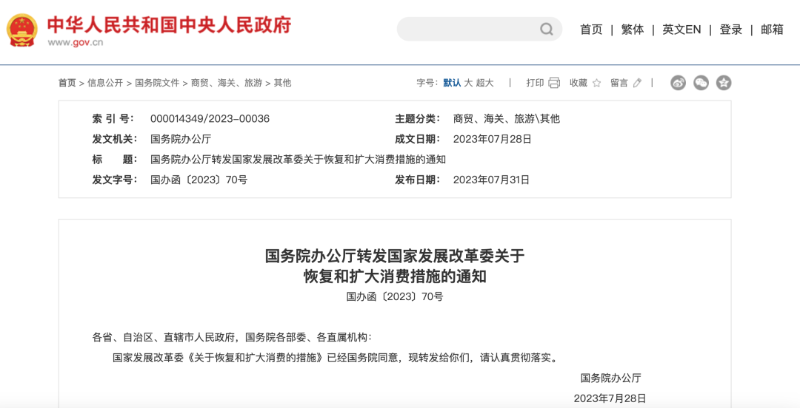The height and width of the screenshot is (408, 800).
Task: Open 商贸、海关、旅游 breadcrumb
Action: point(227,83)
